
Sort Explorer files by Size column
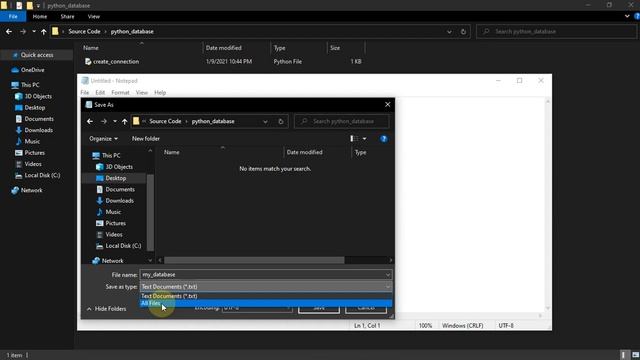[x=335, y=48]
